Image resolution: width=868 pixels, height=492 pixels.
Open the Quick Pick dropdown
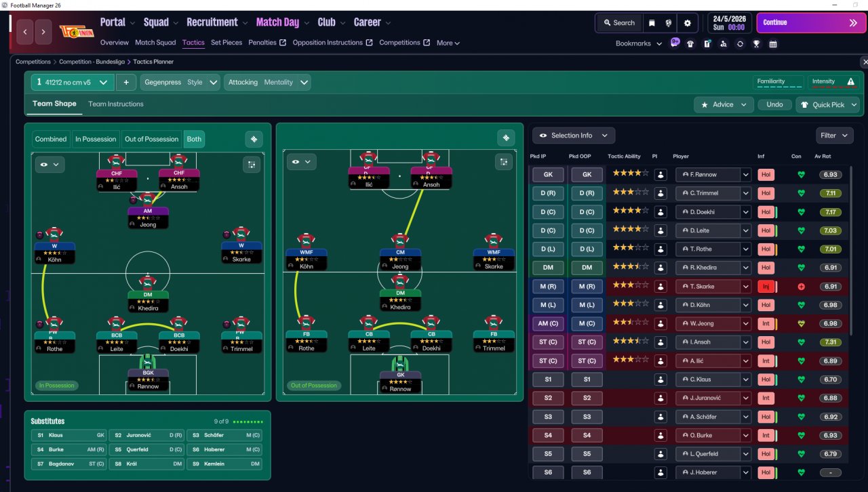coord(827,104)
